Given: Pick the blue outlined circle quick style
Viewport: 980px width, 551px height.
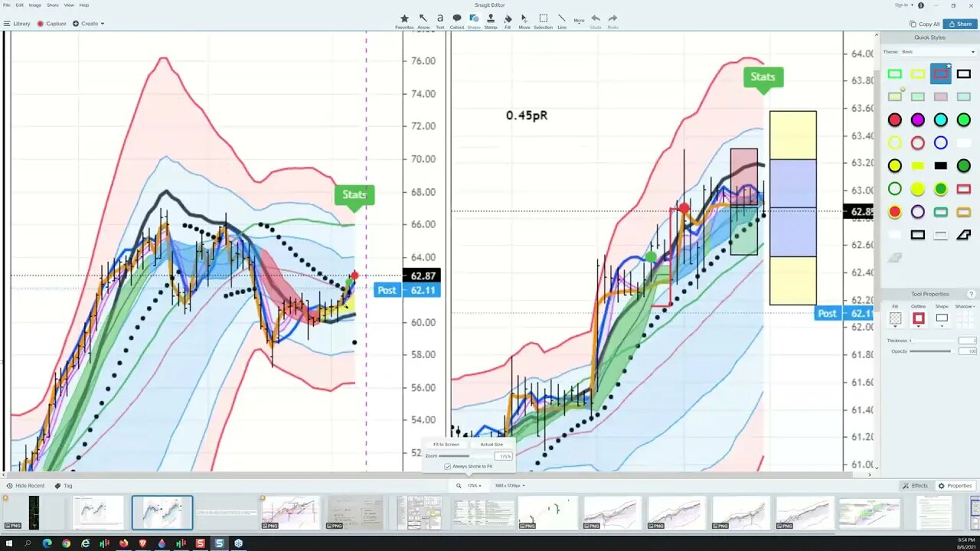Looking at the screenshot, I should (940, 142).
